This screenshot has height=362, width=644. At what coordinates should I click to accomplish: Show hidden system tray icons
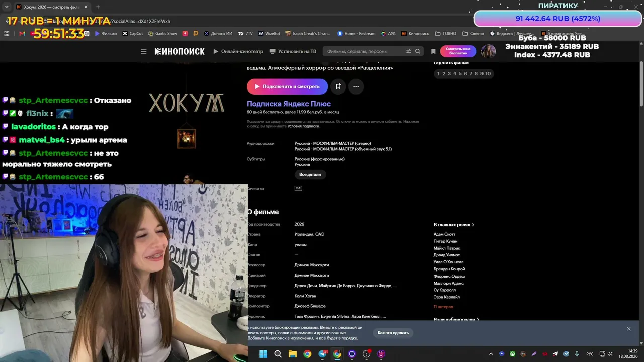pos(491,354)
